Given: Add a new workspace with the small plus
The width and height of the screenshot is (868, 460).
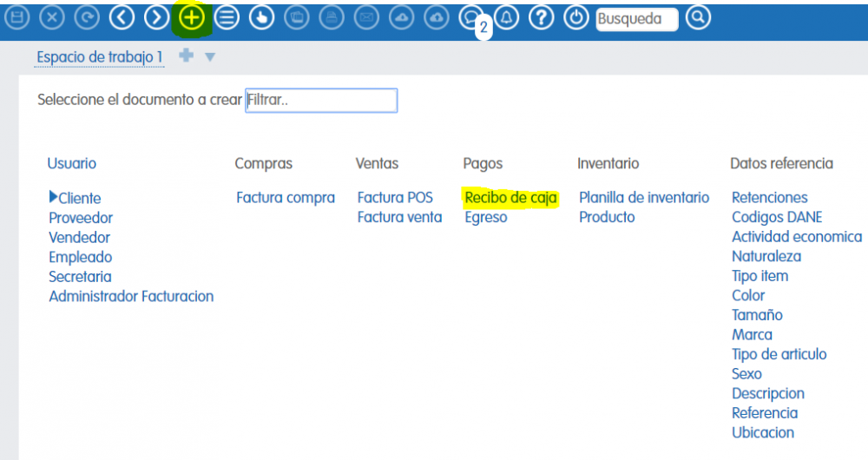Looking at the screenshot, I should click(x=187, y=56).
